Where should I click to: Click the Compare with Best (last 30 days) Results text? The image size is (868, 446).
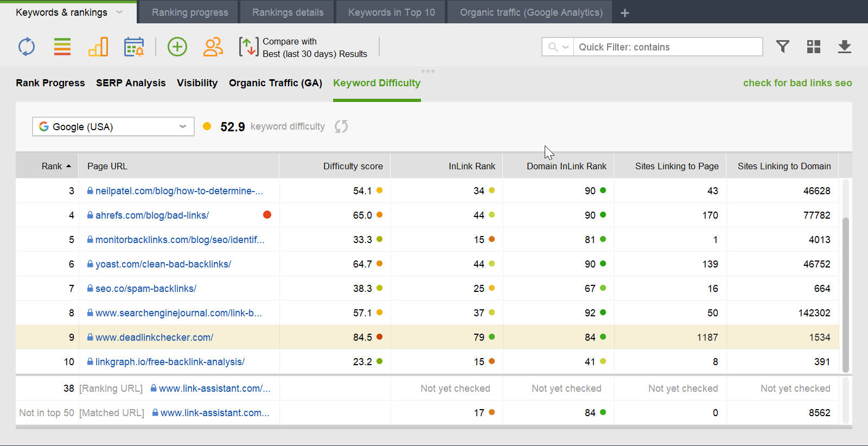point(315,48)
